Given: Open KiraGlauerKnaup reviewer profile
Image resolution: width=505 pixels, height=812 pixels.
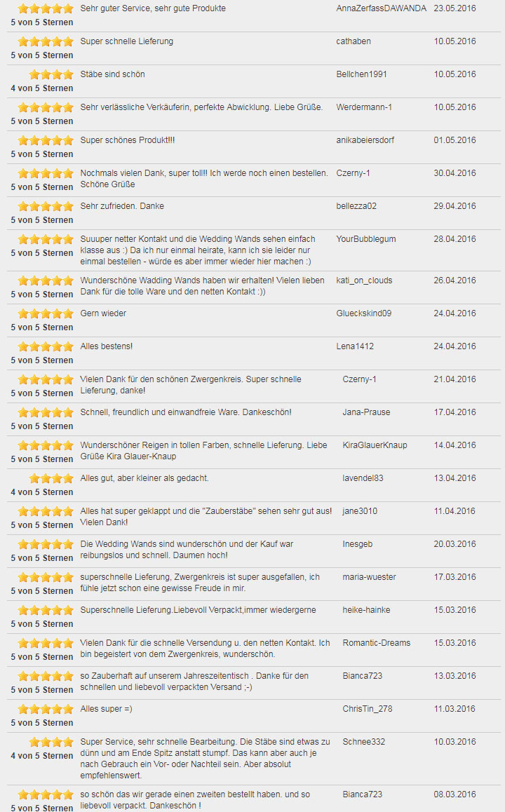Looking at the screenshot, I should pyautogui.click(x=375, y=445).
